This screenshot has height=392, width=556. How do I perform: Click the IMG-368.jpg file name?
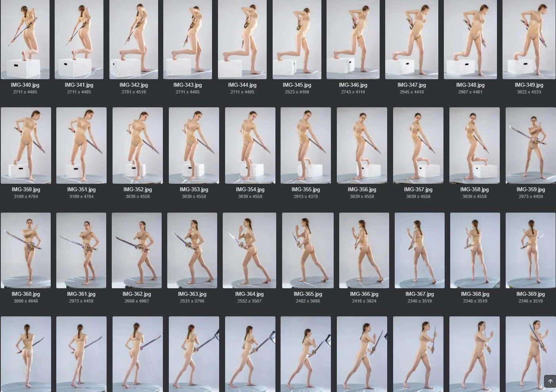(475, 294)
